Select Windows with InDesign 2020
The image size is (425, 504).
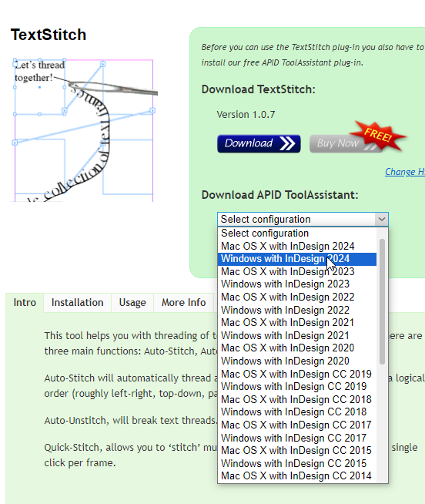click(297, 361)
